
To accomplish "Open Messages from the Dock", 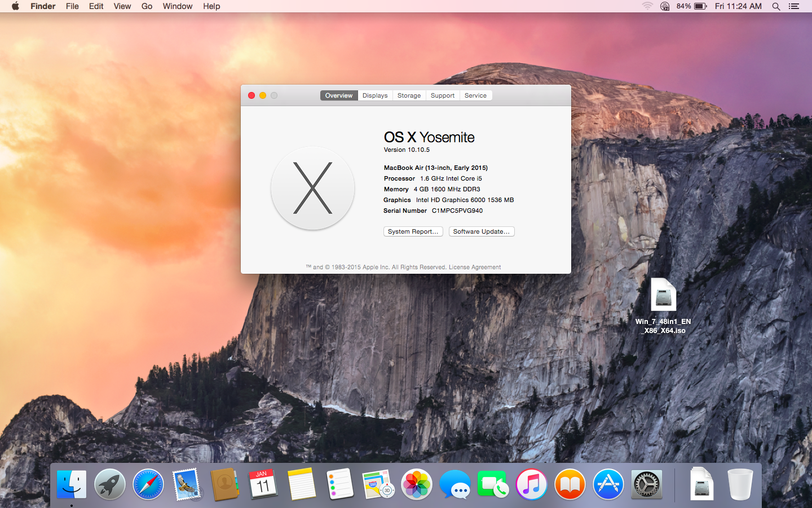I will 455,484.
